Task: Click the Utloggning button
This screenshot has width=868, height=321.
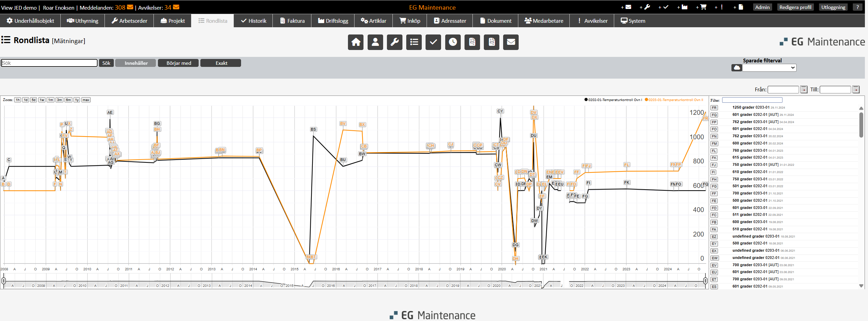Action: [x=833, y=7]
